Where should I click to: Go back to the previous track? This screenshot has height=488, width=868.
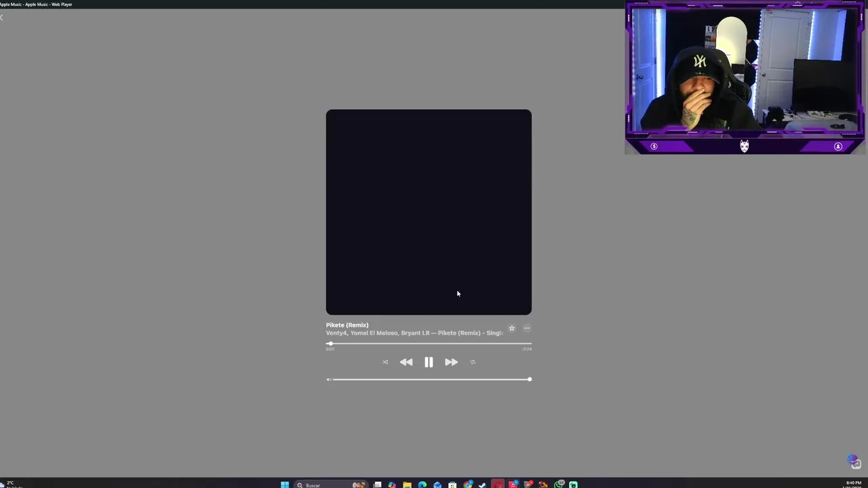click(406, 362)
